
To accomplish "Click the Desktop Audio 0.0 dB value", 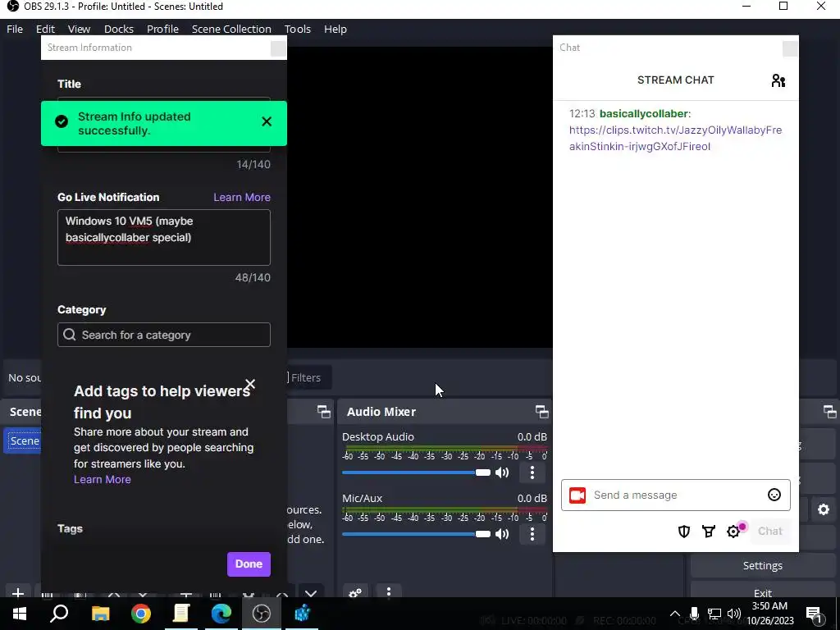I will 532,437.
